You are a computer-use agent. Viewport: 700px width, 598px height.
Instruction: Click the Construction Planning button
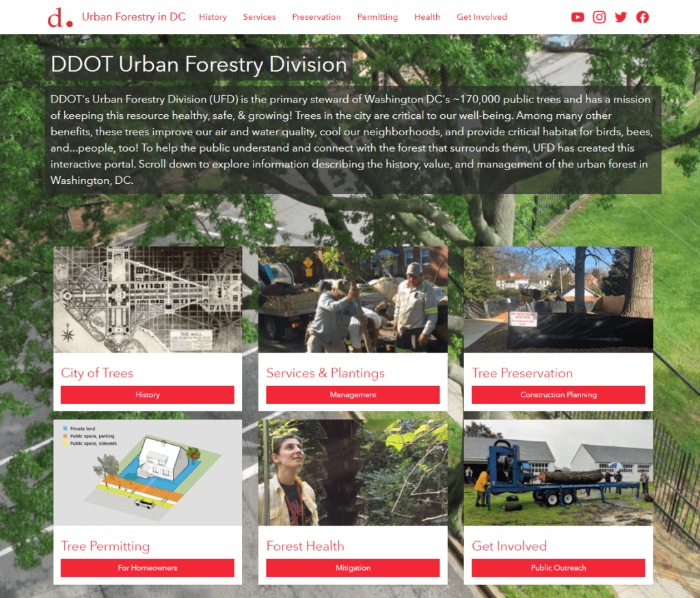(558, 395)
